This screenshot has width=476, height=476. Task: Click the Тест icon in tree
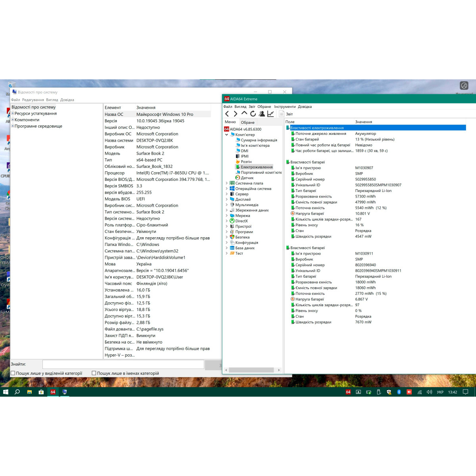pos(232,253)
